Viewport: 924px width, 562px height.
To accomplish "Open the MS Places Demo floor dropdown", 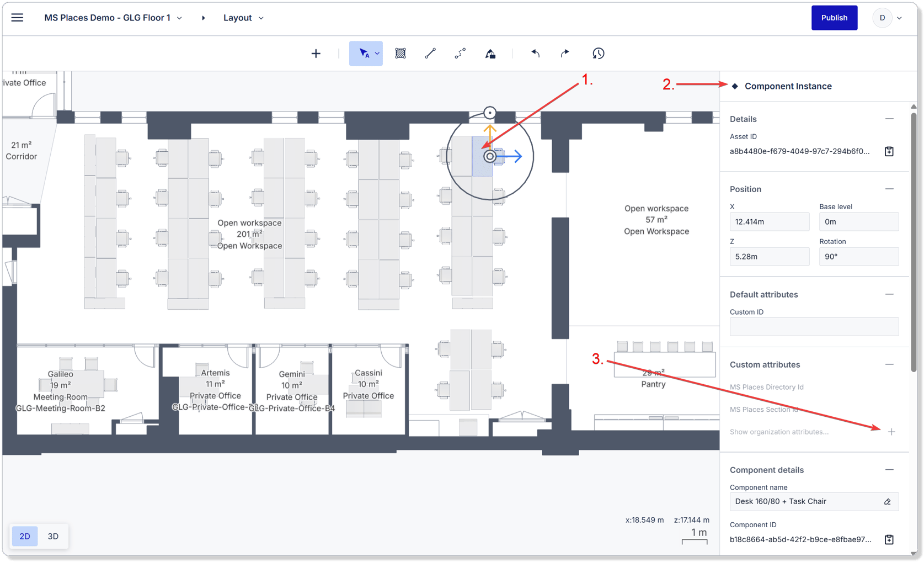I will (113, 18).
